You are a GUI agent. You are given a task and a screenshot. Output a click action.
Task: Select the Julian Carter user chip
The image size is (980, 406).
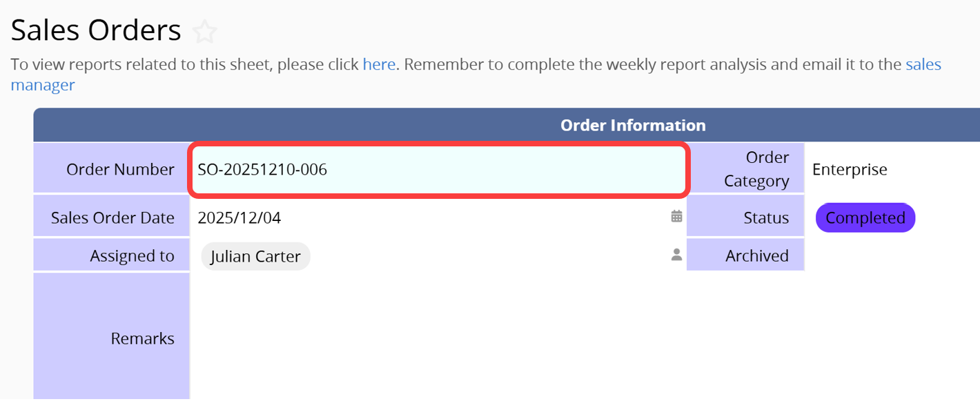[x=255, y=256]
